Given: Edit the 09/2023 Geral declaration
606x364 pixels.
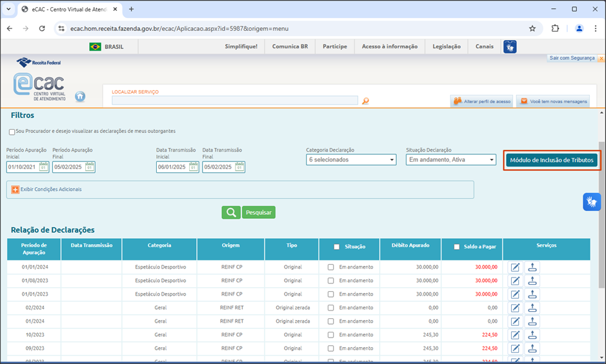Looking at the screenshot, I should click(515, 349).
